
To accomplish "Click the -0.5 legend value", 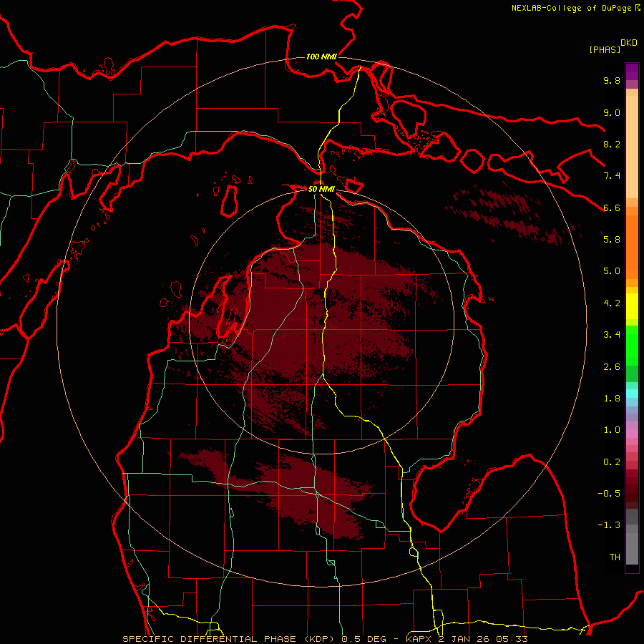I will [609, 493].
